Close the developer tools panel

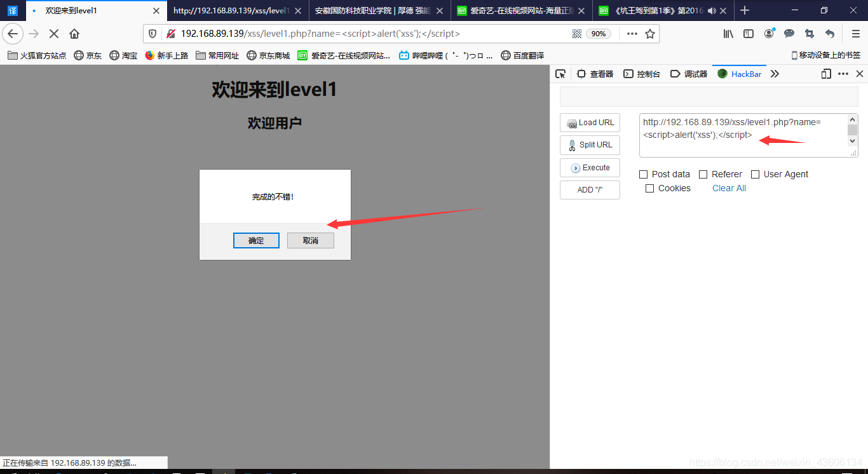pyautogui.click(x=860, y=74)
